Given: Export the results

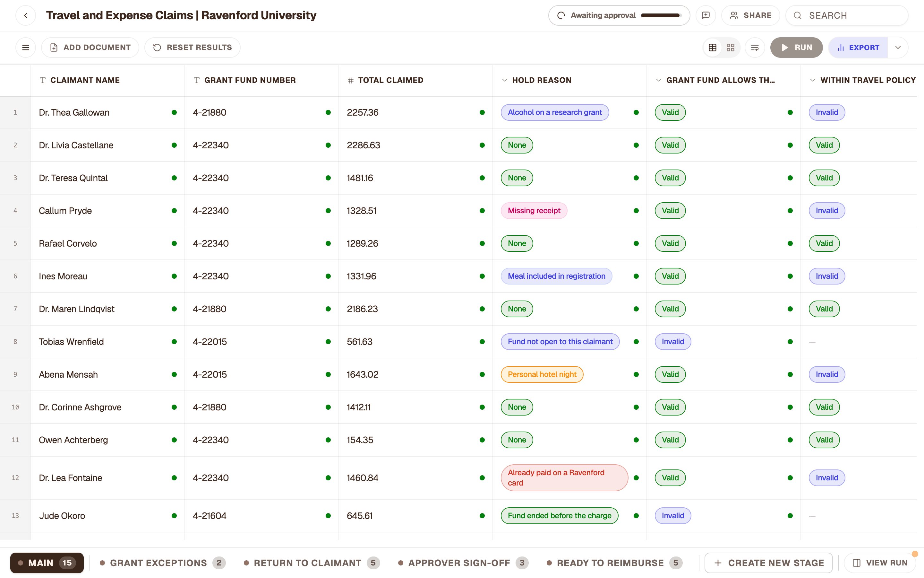Looking at the screenshot, I should click(x=858, y=48).
